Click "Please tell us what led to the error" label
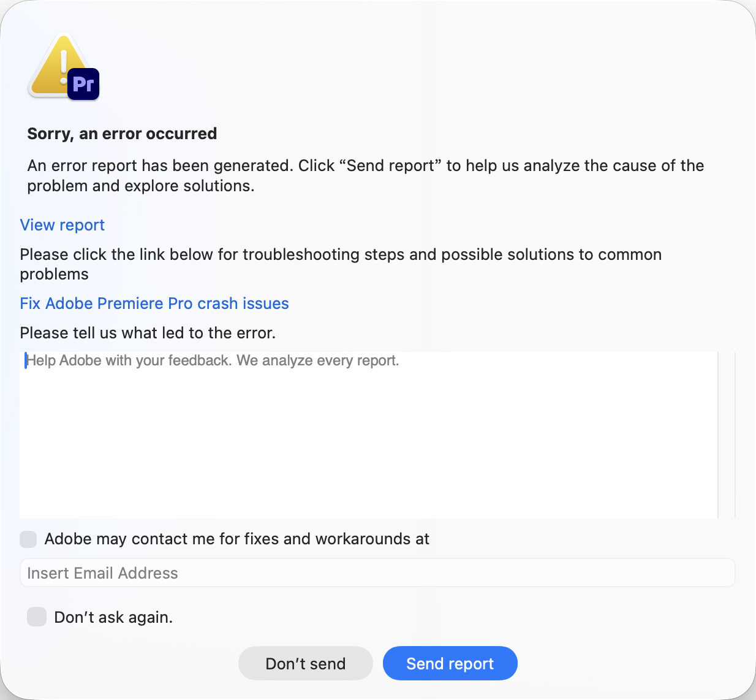The image size is (756, 700). tap(148, 333)
